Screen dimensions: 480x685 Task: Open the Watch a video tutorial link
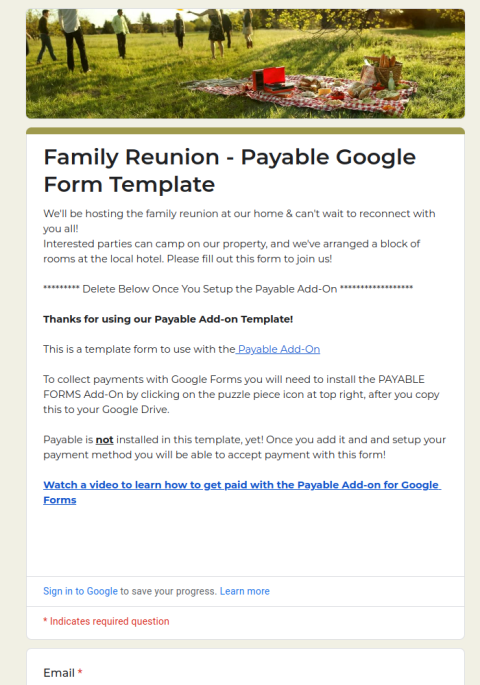pos(242,492)
